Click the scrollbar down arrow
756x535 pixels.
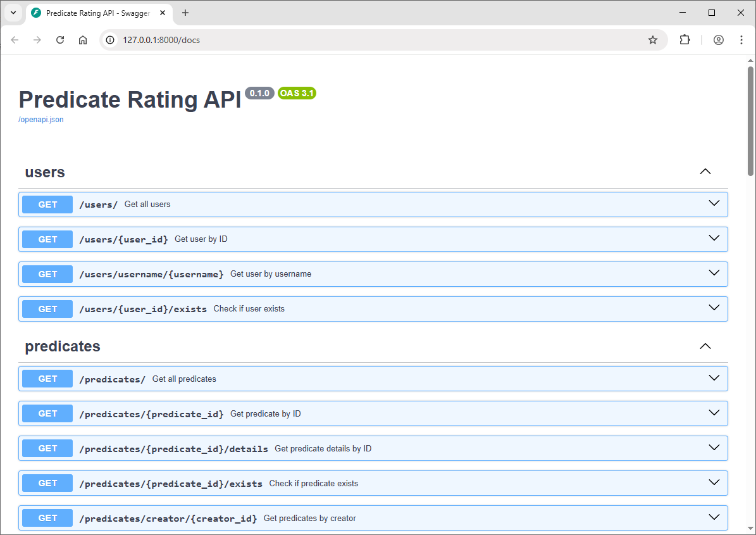pos(751,529)
